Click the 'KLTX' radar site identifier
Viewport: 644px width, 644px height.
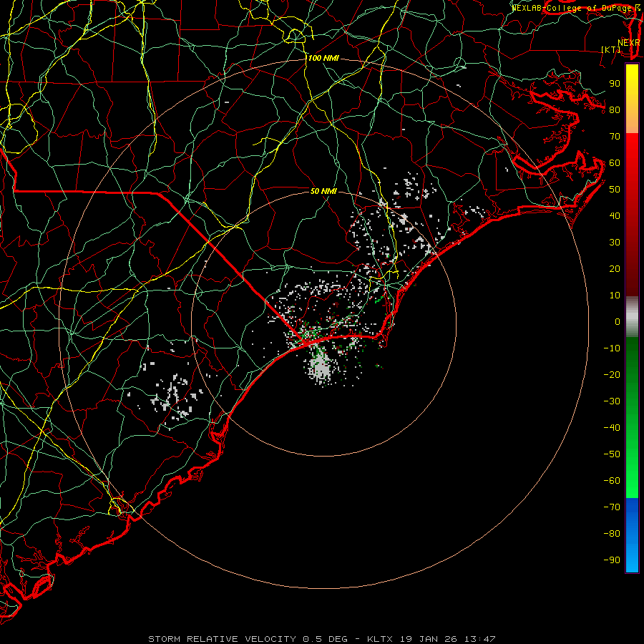point(380,639)
